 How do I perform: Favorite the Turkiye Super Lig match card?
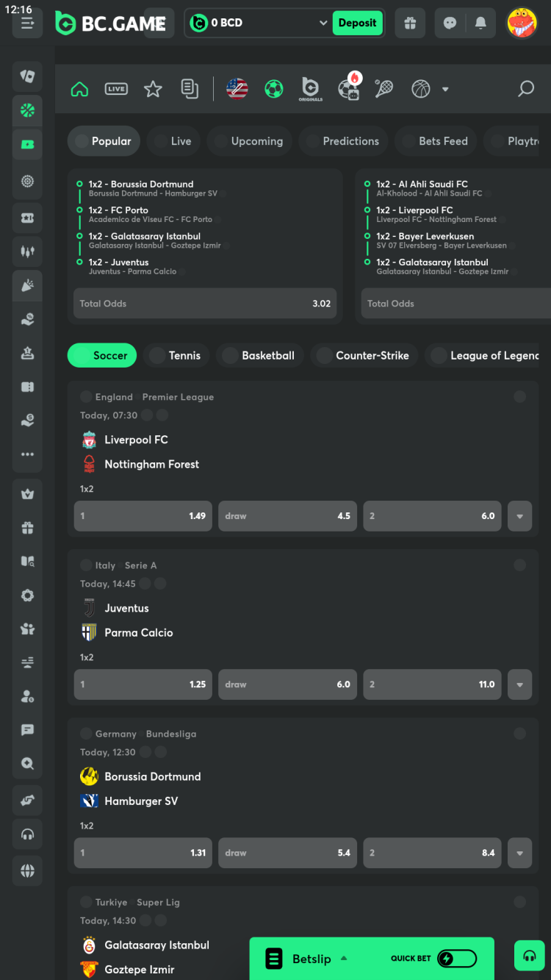click(x=520, y=902)
